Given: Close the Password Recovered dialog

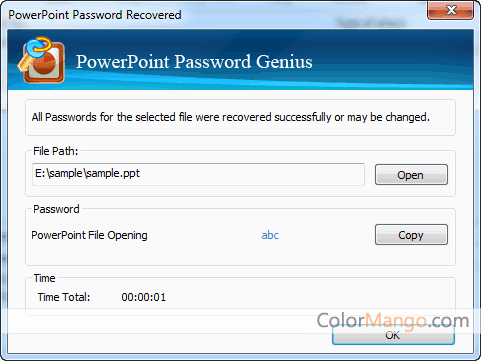Looking at the screenshot, I should pos(451,10).
